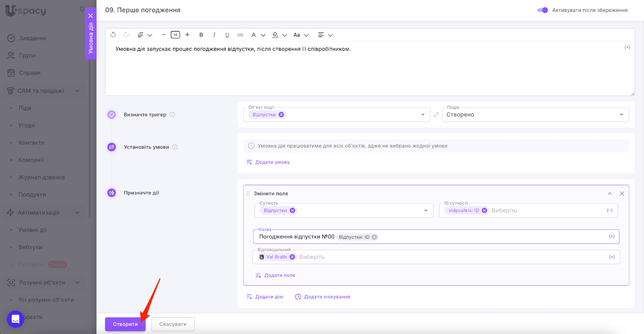This screenshot has width=644, height=334.
Task: Open Вебхуки in the sidebar
Action: pos(30,247)
